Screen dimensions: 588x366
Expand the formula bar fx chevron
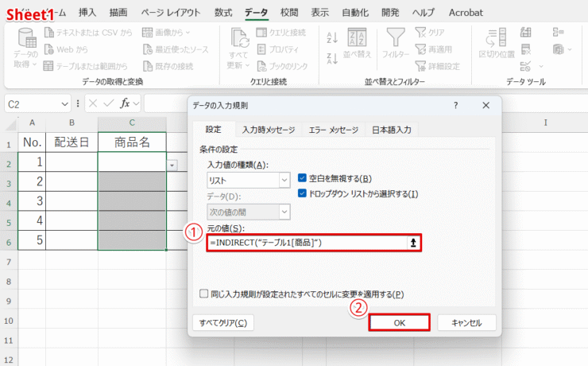136,103
